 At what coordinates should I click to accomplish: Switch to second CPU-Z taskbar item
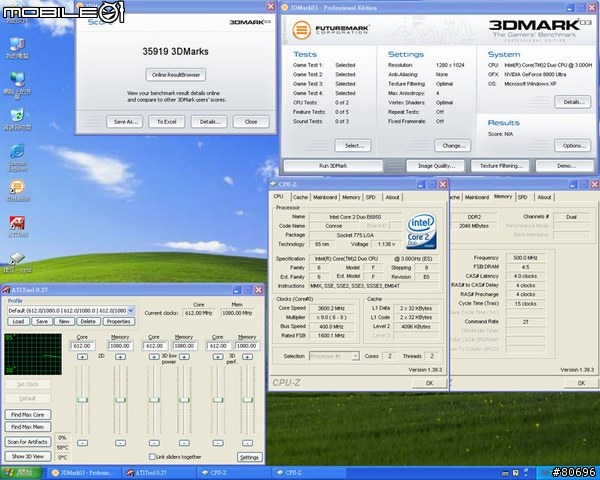[308, 473]
